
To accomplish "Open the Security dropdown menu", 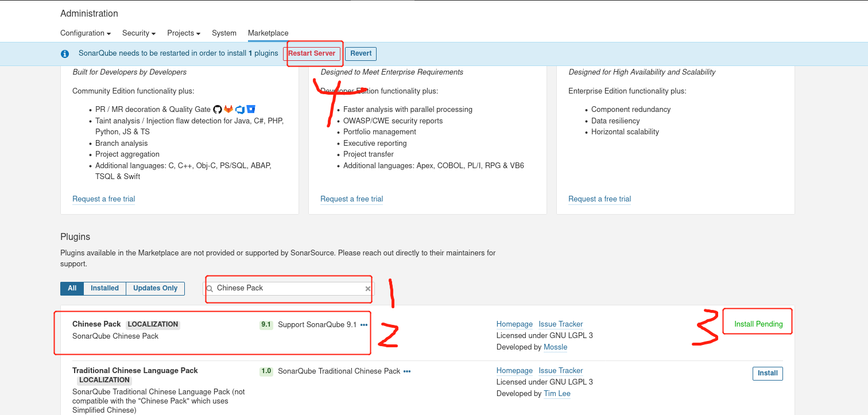I will [139, 33].
